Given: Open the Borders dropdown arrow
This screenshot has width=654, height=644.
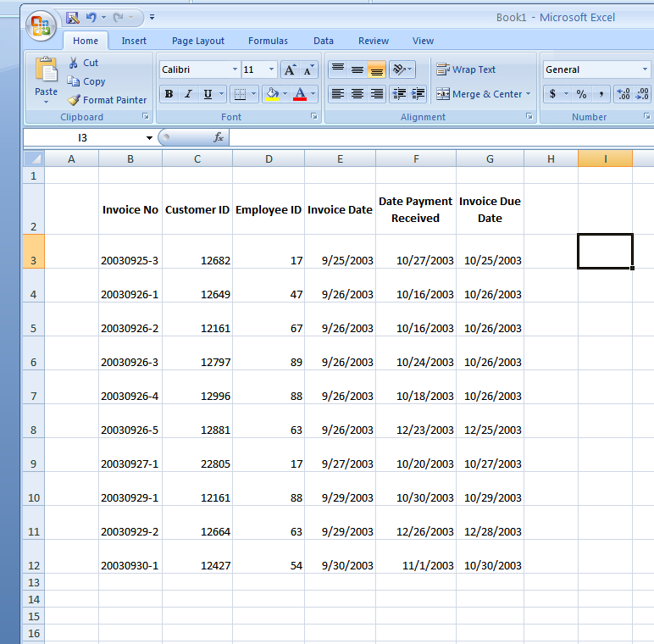Looking at the screenshot, I should coord(253,94).
